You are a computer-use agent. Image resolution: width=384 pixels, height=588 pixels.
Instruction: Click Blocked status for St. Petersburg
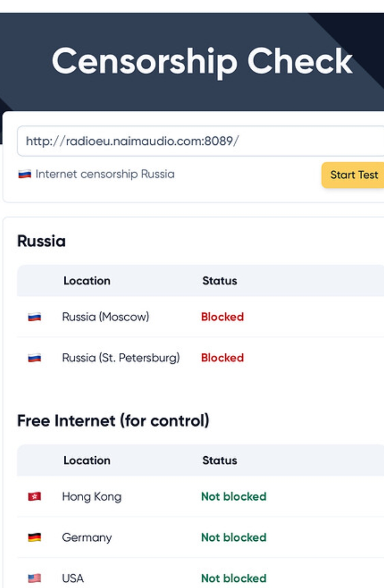223,358
